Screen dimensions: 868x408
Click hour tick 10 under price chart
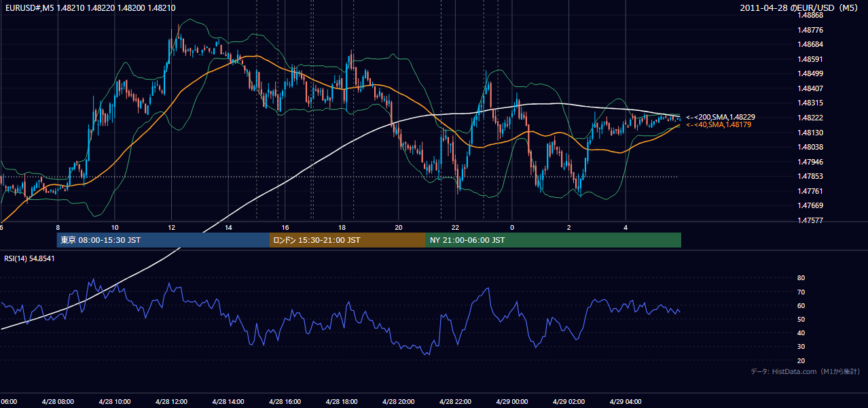click(115, 228)
